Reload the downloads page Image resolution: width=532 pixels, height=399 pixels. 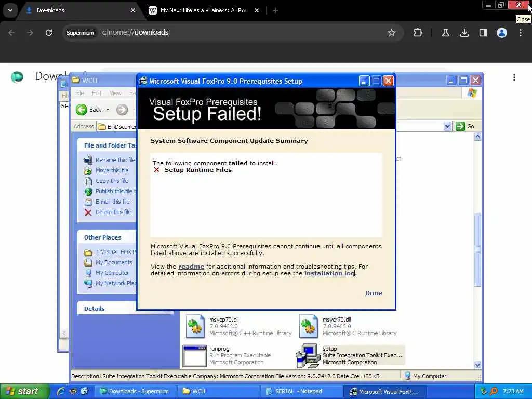coord(49,33)
